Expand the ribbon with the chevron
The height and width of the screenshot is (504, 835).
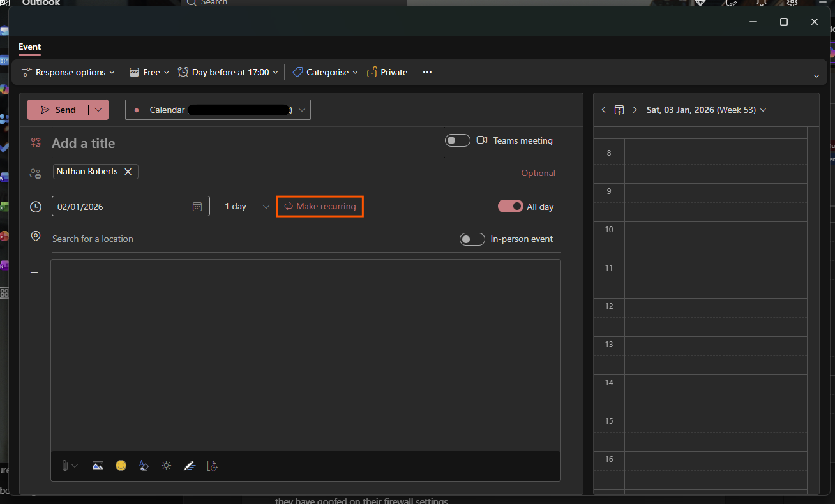(816, 76)
